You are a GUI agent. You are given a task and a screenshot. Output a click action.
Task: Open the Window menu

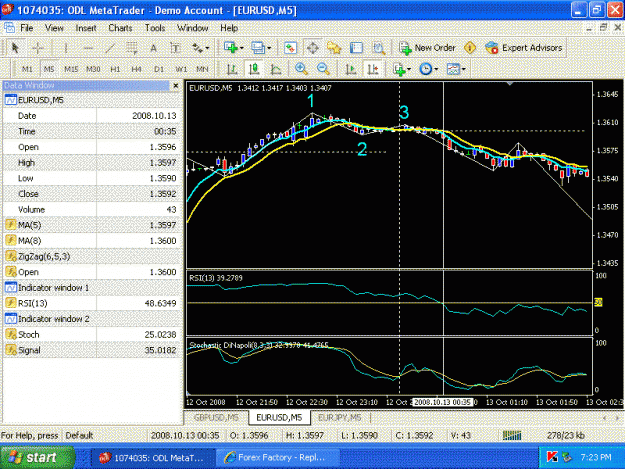pos(193,28)
